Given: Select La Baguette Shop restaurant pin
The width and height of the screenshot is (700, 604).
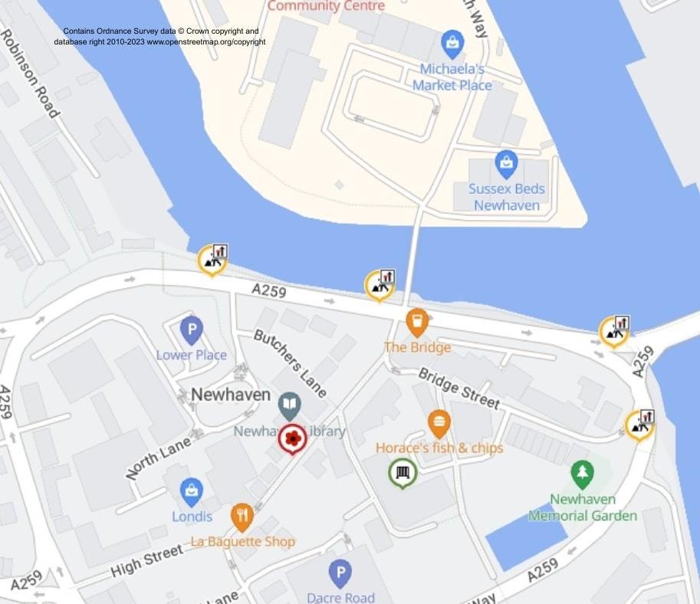Looking at the screenshot, I should pos(242,517).
